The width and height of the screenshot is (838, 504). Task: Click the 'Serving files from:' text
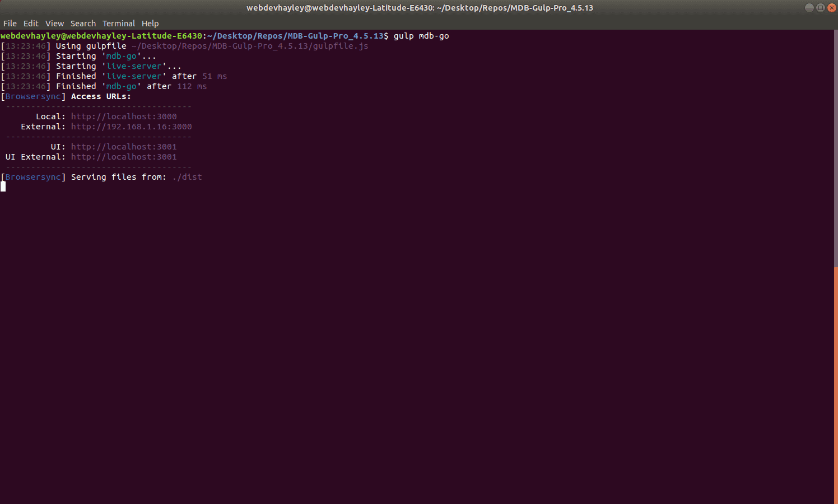pyautogui.click(x=119, y=177)
